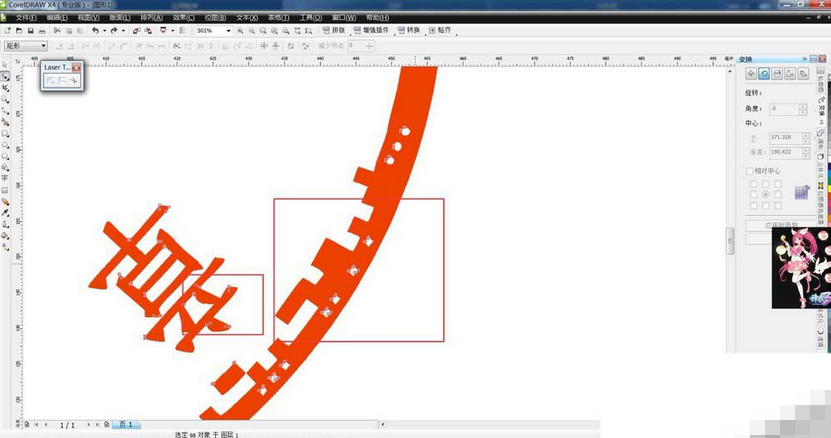Select the Position icon in the Transform docker

point(751,74)
